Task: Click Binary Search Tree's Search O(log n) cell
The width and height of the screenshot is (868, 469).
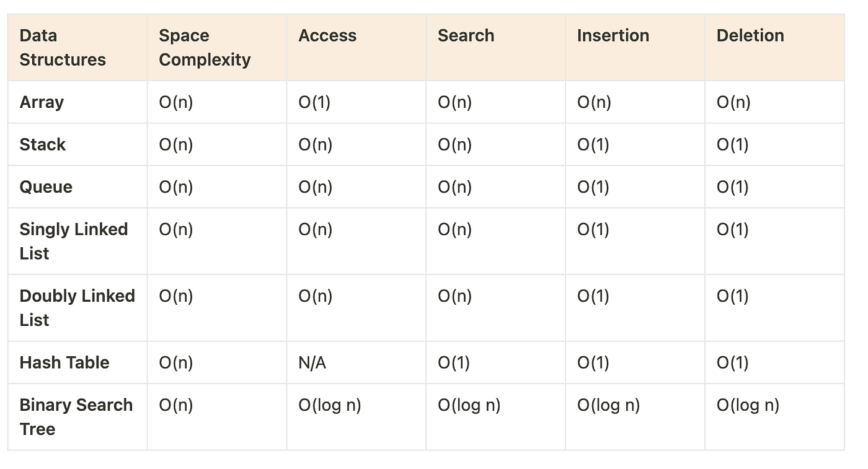Action: coord(469,405)
